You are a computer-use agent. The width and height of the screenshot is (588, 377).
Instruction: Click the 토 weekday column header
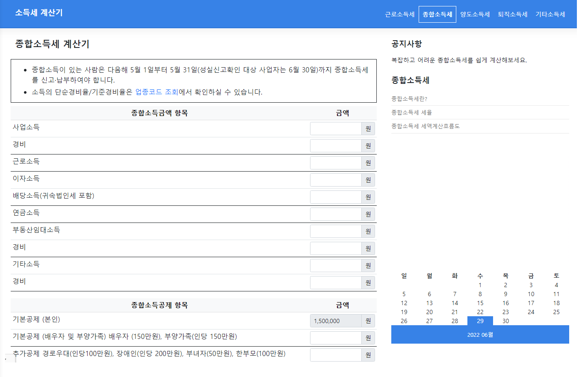point(556,276)
